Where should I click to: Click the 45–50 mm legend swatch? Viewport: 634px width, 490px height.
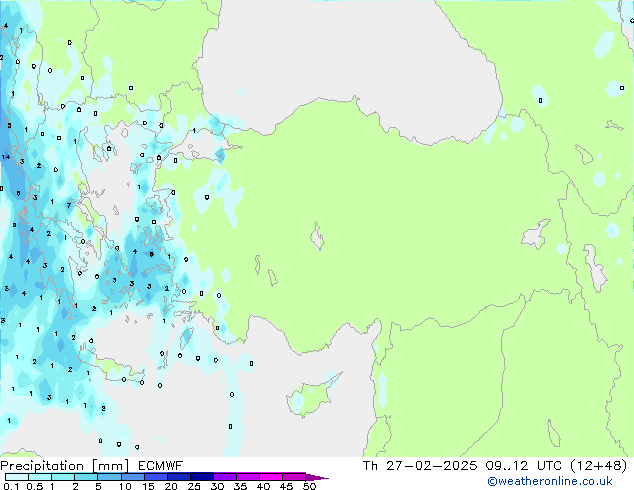point(294,477)
